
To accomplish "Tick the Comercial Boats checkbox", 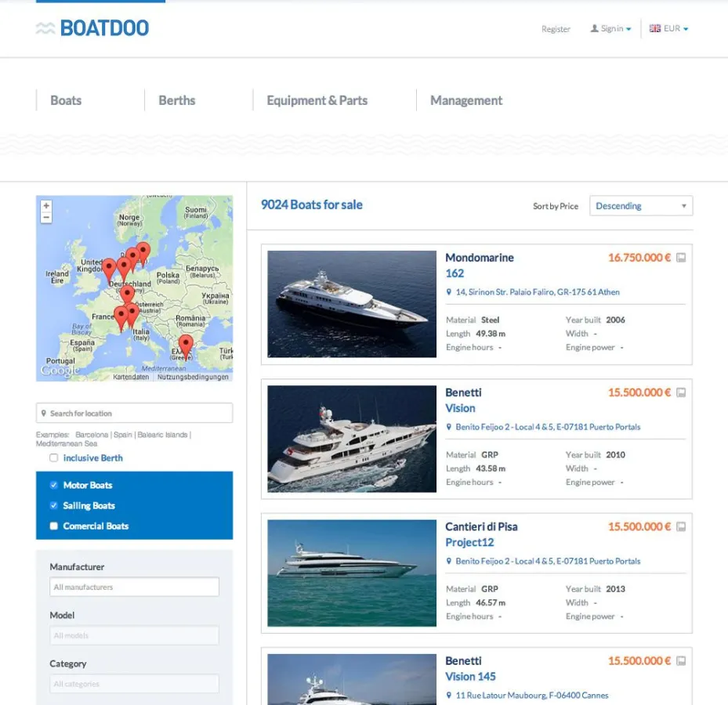I will (x=54, y=526).
